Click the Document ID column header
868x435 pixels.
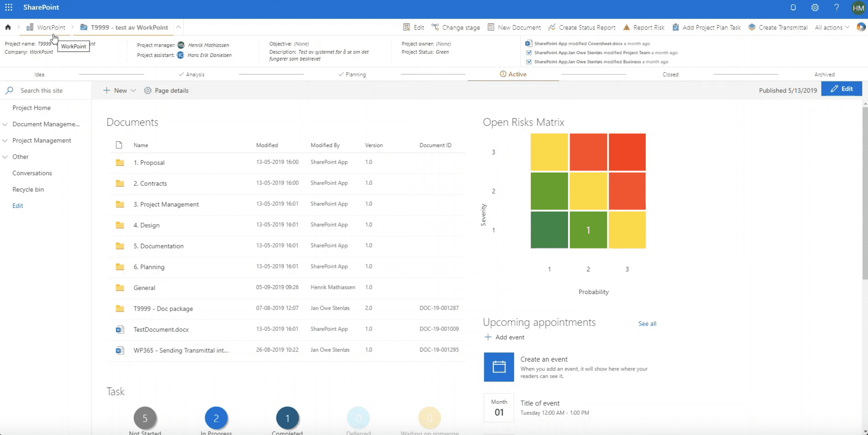click(x=435, y=145)
